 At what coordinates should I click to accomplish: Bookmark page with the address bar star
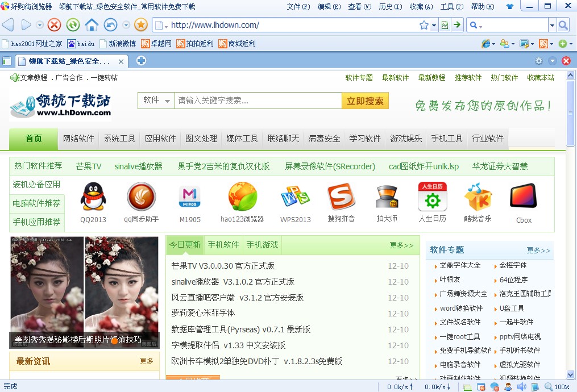[424, 25]
